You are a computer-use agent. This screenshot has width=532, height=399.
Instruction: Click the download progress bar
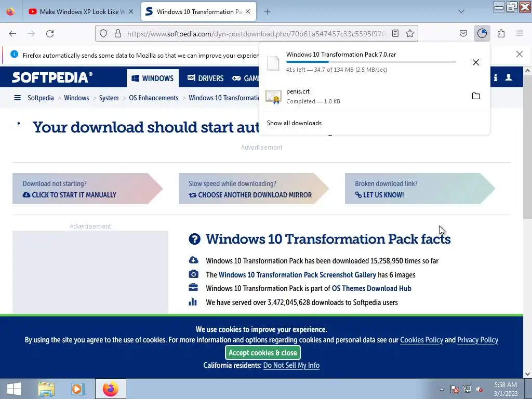click(371, 62)
